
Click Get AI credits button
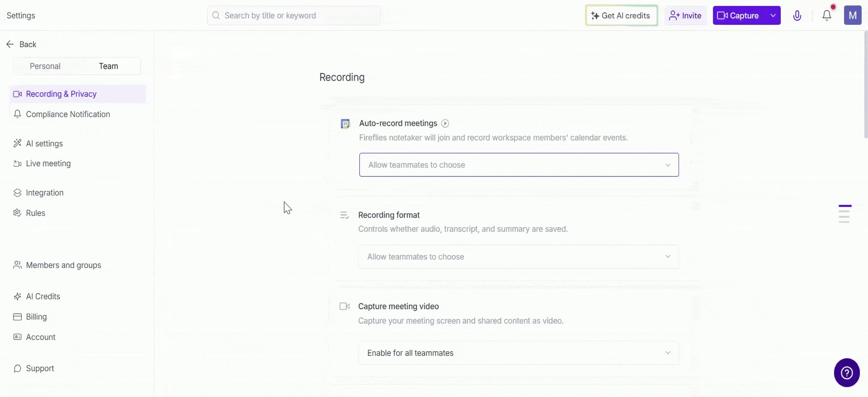tap(621, 15)
